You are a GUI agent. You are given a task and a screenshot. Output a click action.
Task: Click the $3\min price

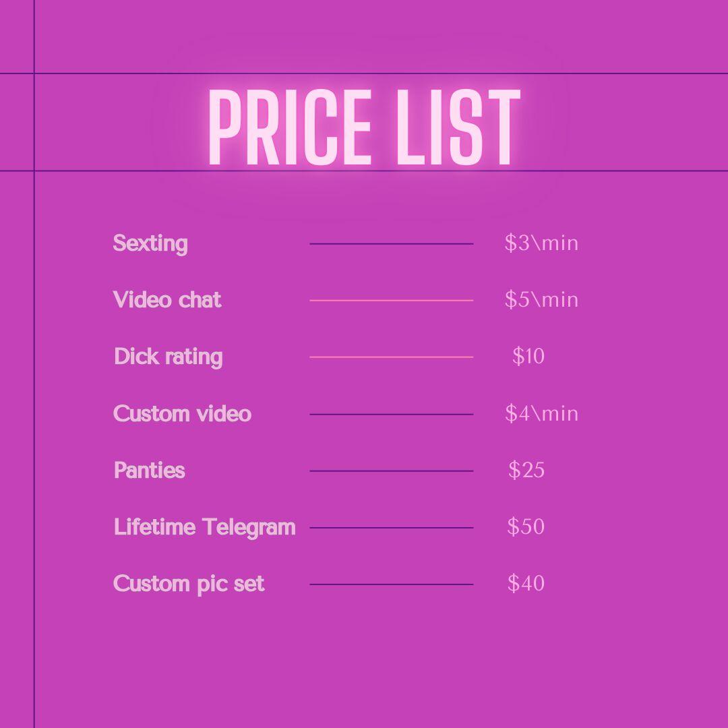coord(541,243)
